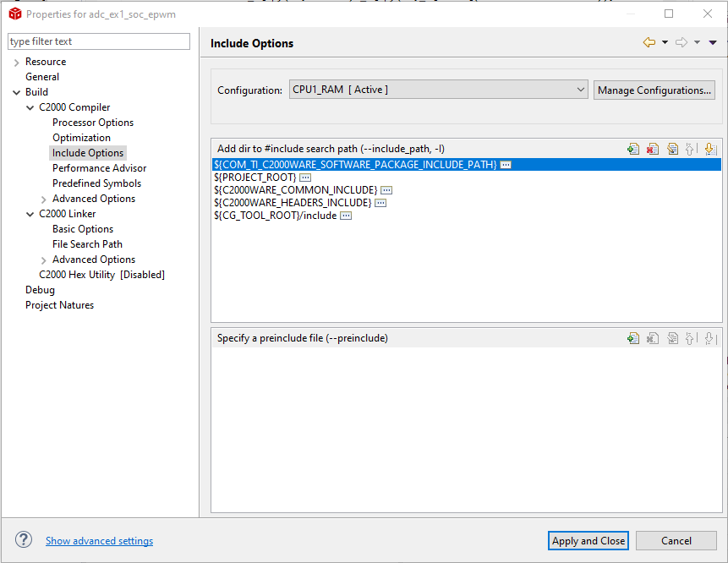Click Delete icon in include search path toolbar

pos(653,149)
